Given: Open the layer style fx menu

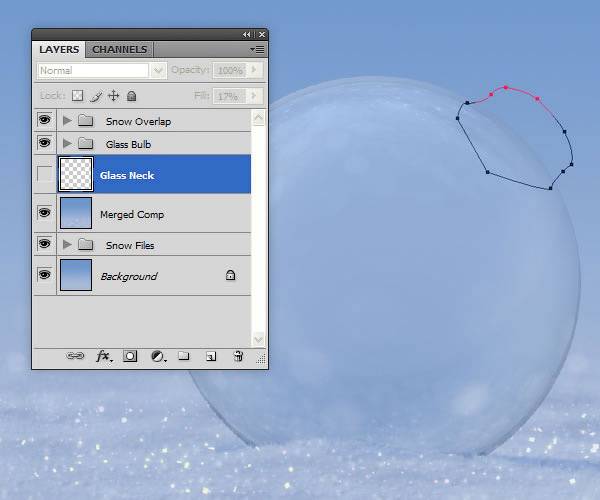Looking at the screenshot, I should click(x=104, y=356).
